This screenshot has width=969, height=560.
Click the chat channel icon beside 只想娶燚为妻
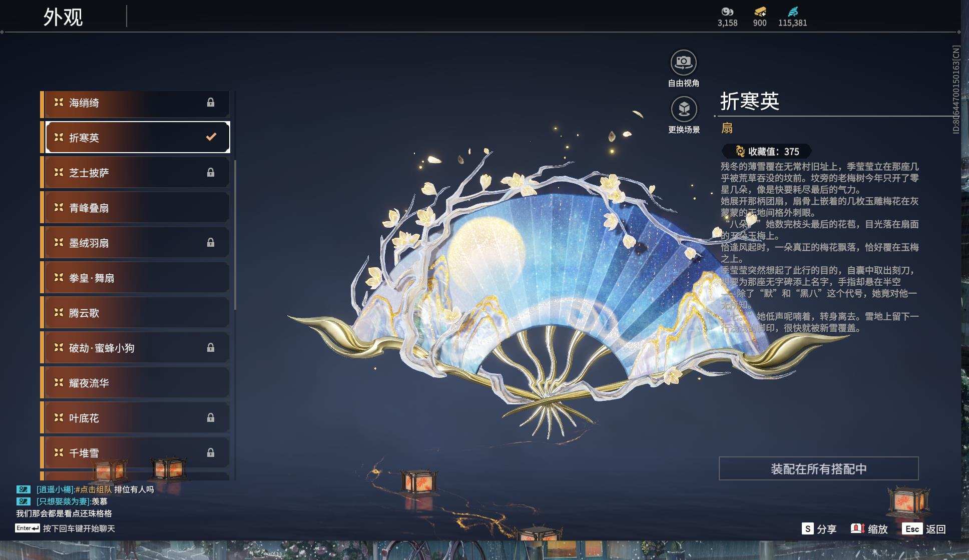click(24, 501)
